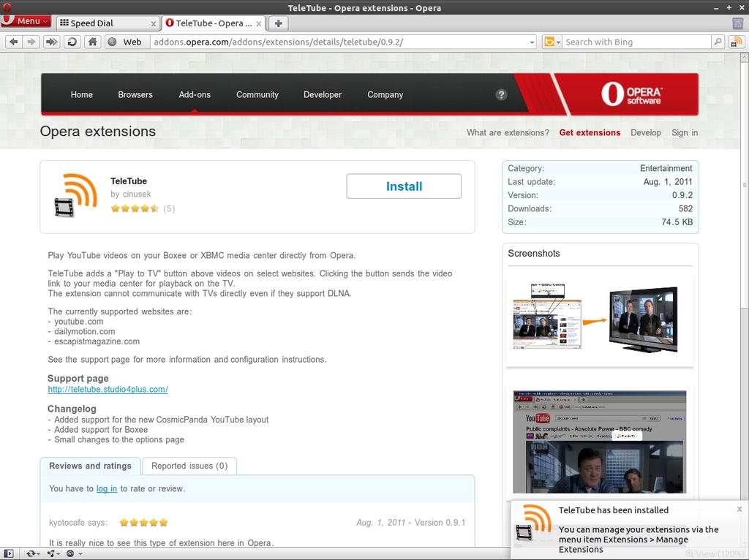
Task: Open the red Opera Menu dropdown
Action: (26, 21)
